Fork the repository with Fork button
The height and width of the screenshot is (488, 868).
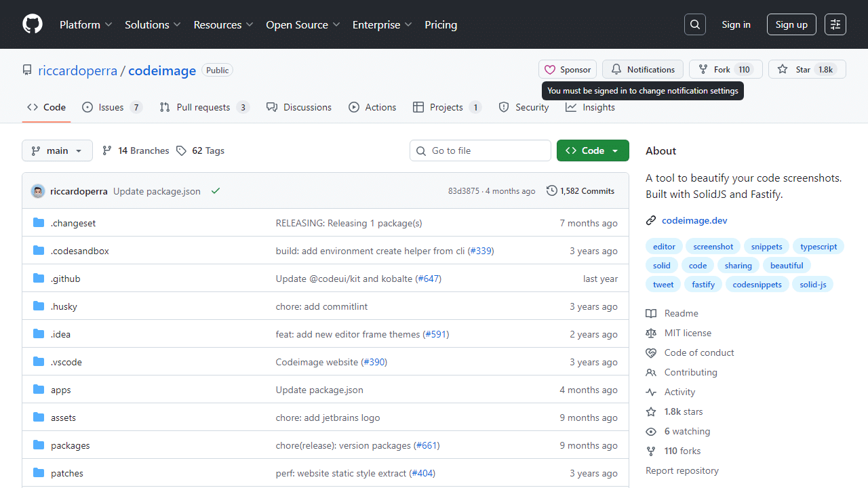(726, 70)
